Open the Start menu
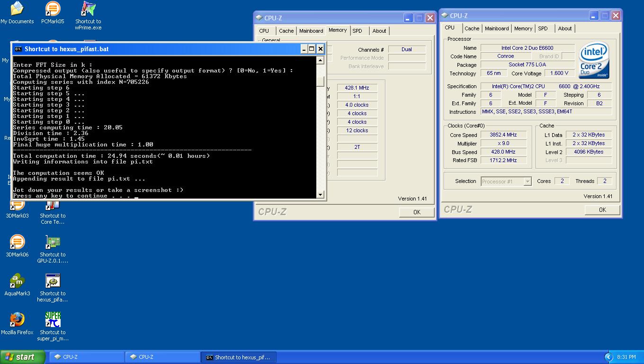 tap(23, 357)
